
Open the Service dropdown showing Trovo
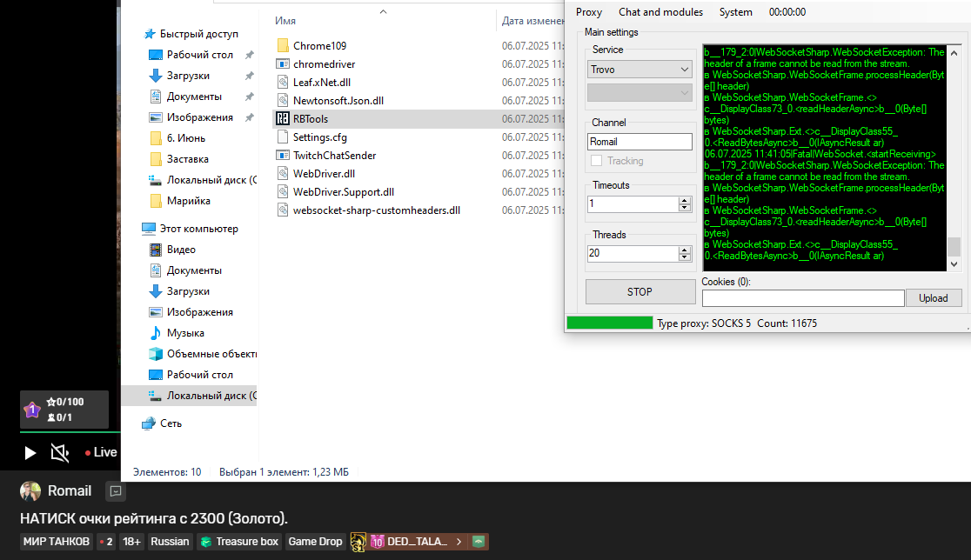640,69
